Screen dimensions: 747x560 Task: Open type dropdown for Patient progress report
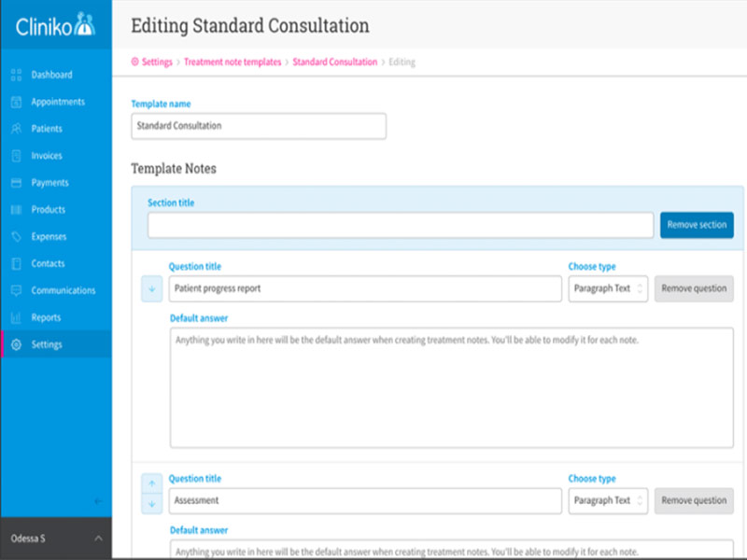(x=608, y=288)
